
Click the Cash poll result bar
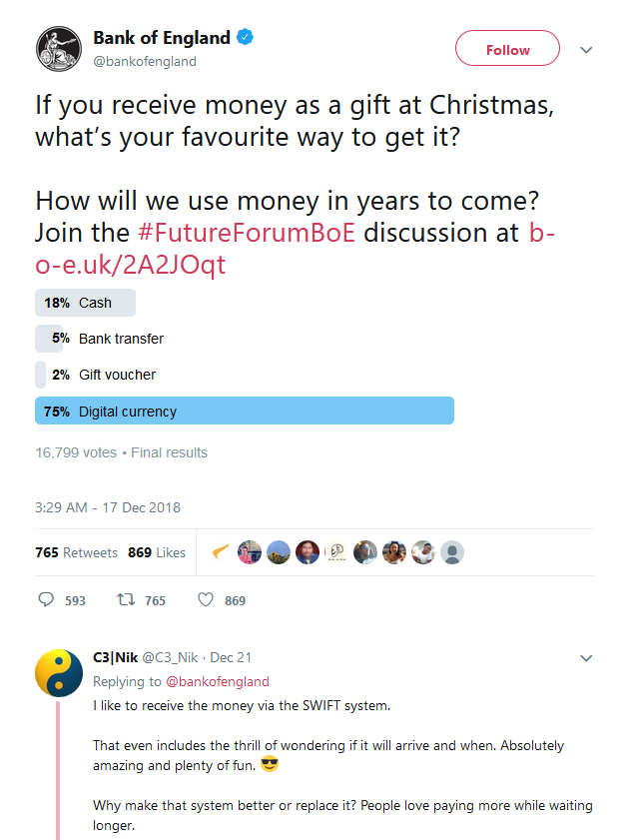coord(85,303)
